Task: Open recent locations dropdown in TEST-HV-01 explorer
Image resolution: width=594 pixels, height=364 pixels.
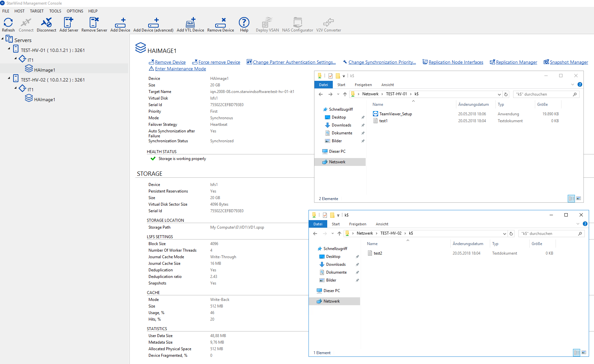Action: click(338, 94)
